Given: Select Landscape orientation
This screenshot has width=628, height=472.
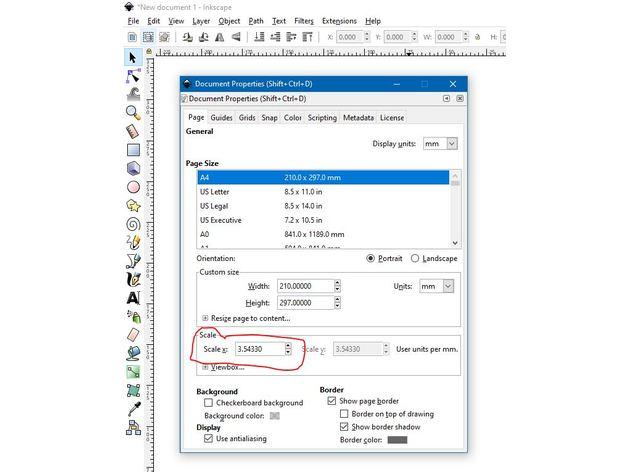Looking at the screenshot, I should (x=414, y=258).
